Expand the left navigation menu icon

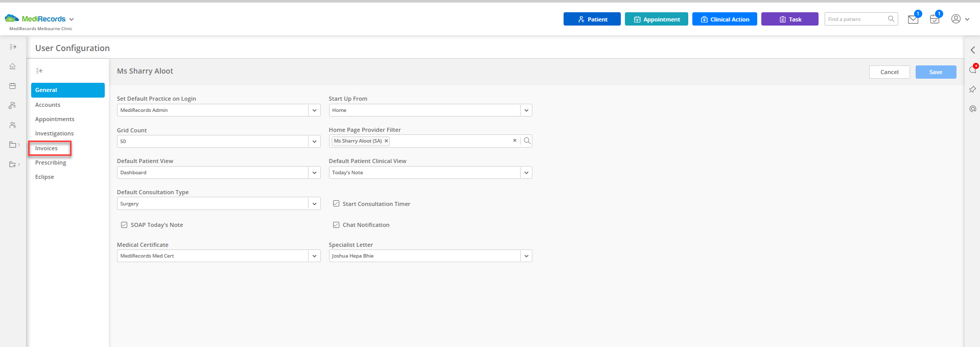pyautogui.click(x=13, y=47)
